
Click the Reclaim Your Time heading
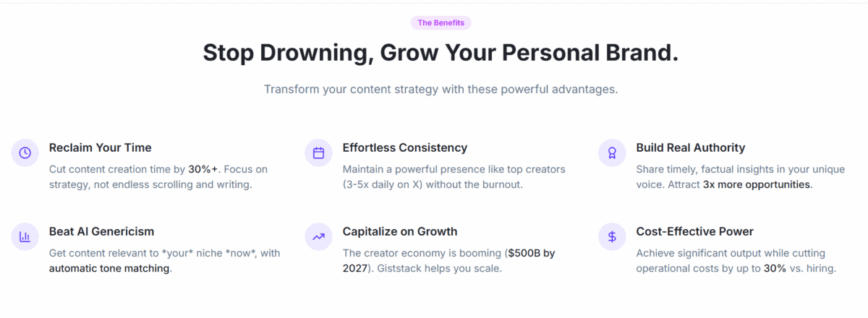point(100,147)
